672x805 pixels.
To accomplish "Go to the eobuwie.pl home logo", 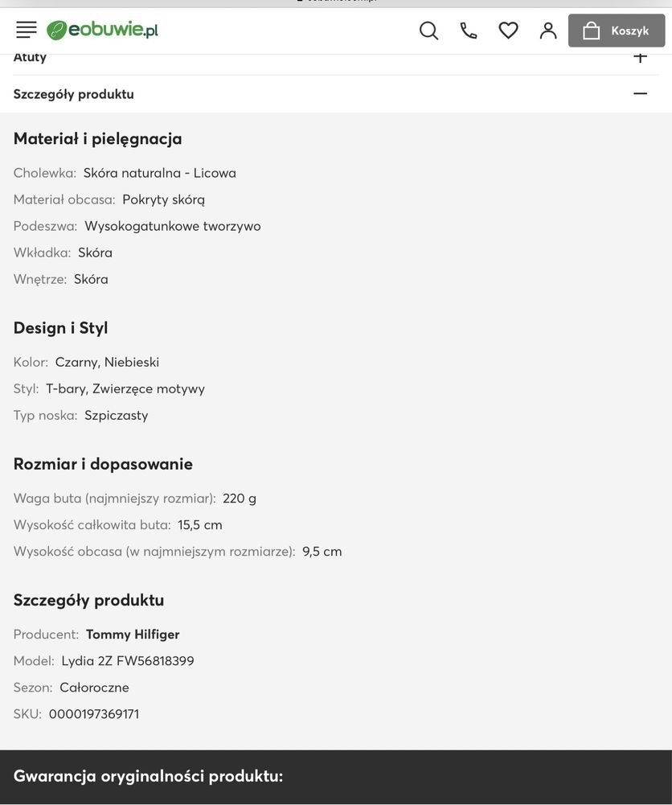I will [x=102, y=30].
